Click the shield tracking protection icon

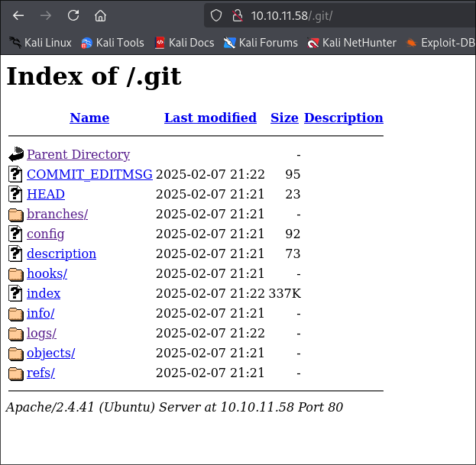pos(216,15)
